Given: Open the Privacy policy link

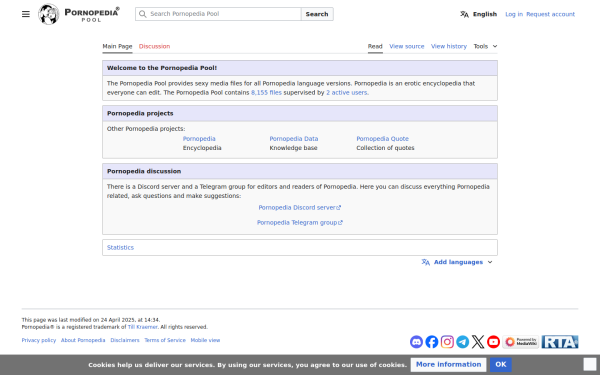Looking at the screenshot, I should [39, 340].
